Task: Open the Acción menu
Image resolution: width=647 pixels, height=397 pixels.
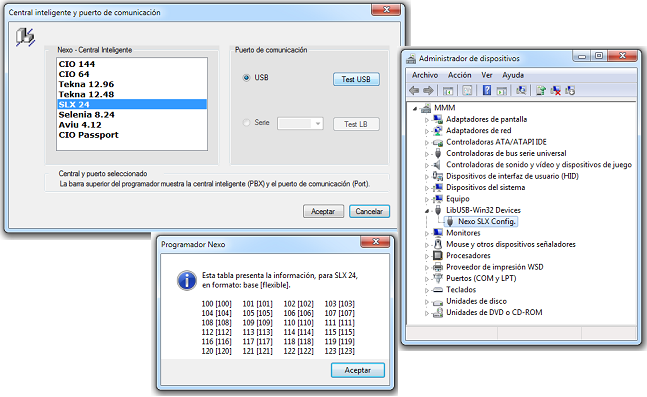Action: pos(459,75)
